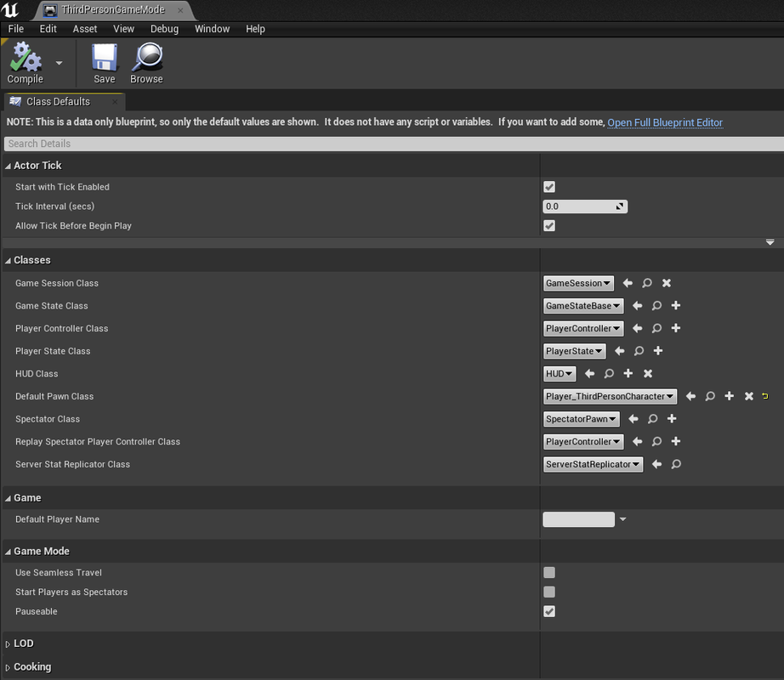Browse to asset in Content Browser
The height and width of the screenshot is (680, 784).
point(146,64)
